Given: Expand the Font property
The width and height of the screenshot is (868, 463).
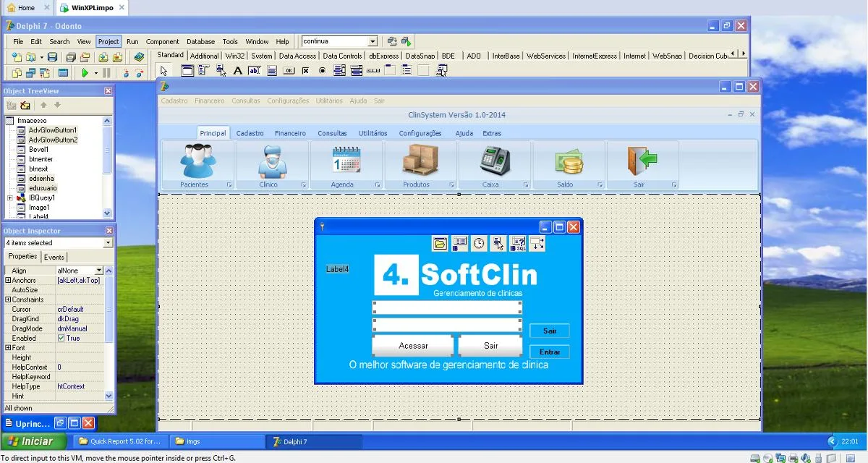Looking at the screenshot, I should coord(8,348).
